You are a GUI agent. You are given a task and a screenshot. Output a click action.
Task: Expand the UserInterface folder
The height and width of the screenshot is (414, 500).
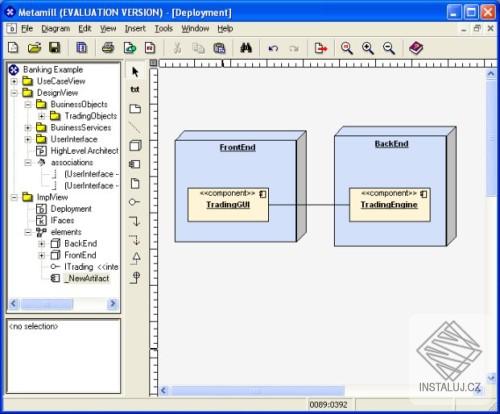tap(28, 139)
